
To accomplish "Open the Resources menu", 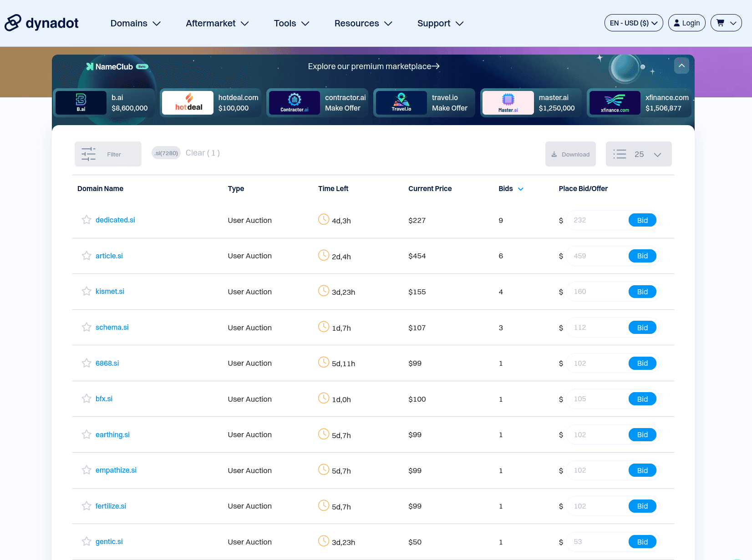I will 363,23.
